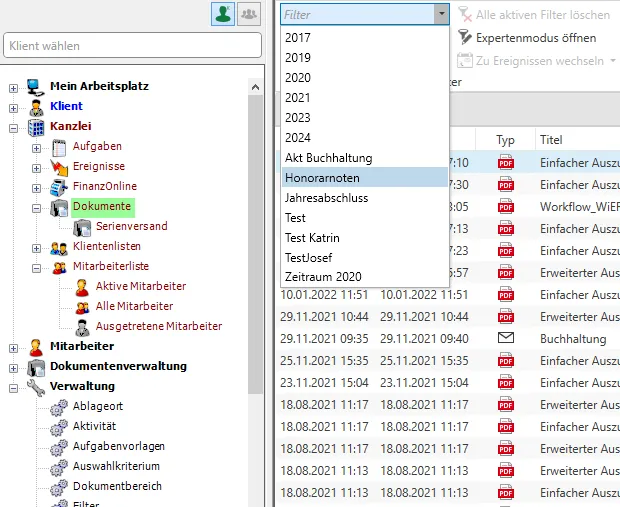Select Aktive Mitarbeiter tree entry

tap(141, 286)
